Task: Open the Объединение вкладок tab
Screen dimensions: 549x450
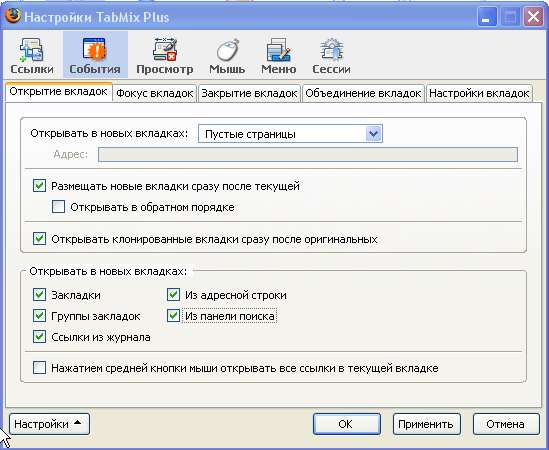Action: click(x=363, y=94)
